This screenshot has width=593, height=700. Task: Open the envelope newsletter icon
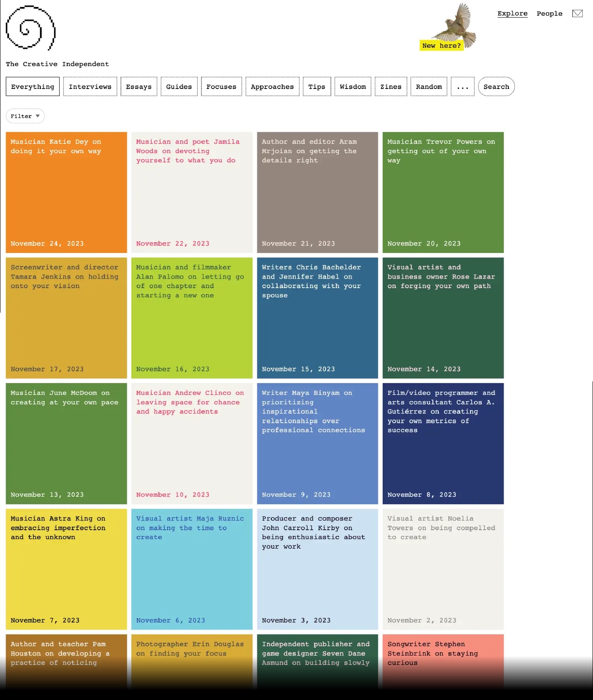pos(577,13)
